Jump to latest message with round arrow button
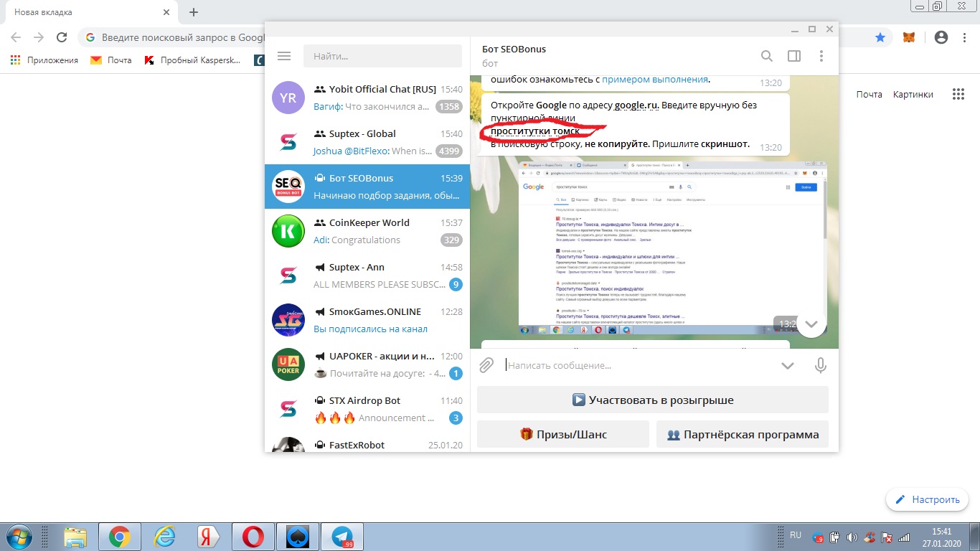 [x=811, y=324]
